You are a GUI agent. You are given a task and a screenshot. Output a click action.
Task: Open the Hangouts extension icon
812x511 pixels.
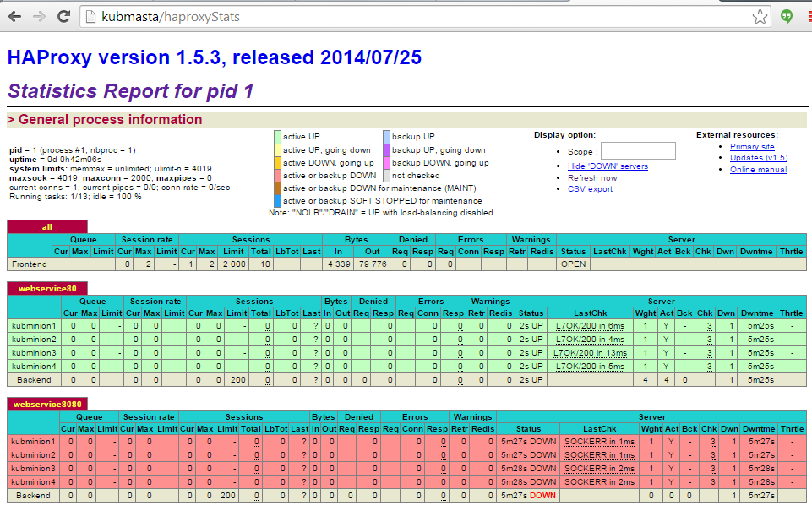[786, 16]
